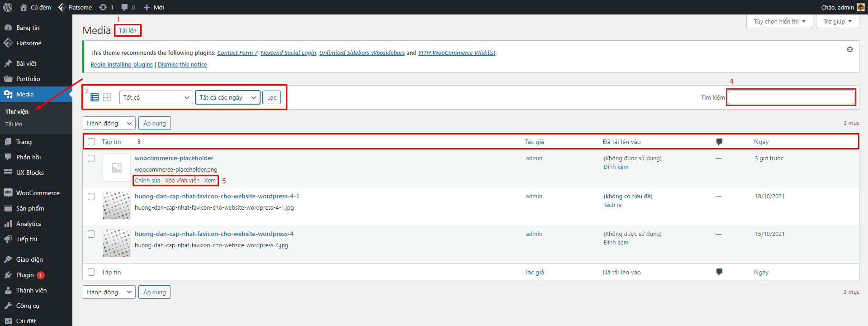This screenshot has height=326, width=868.
Task: Click Xem link for woocommerce-placeholder
Action: click(x=210, y=180)
